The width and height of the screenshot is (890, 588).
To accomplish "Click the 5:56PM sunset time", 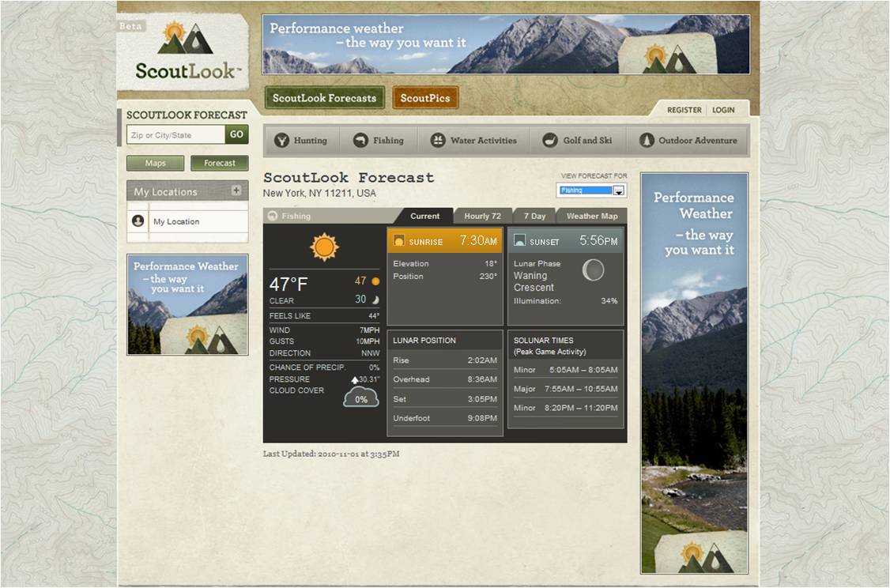I will [x=598, y=240].
